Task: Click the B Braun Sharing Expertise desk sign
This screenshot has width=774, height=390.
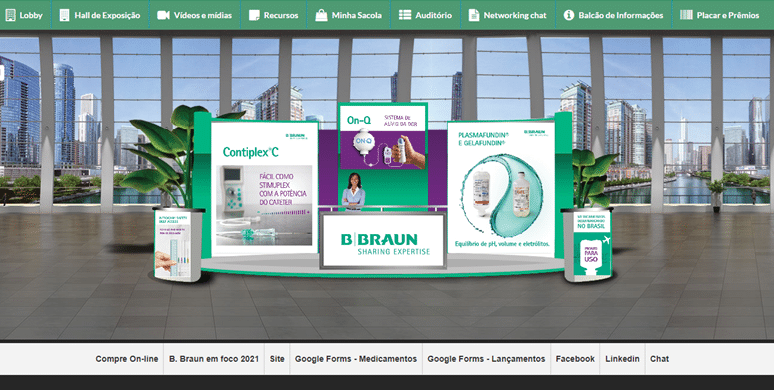Action: (383, 240)
